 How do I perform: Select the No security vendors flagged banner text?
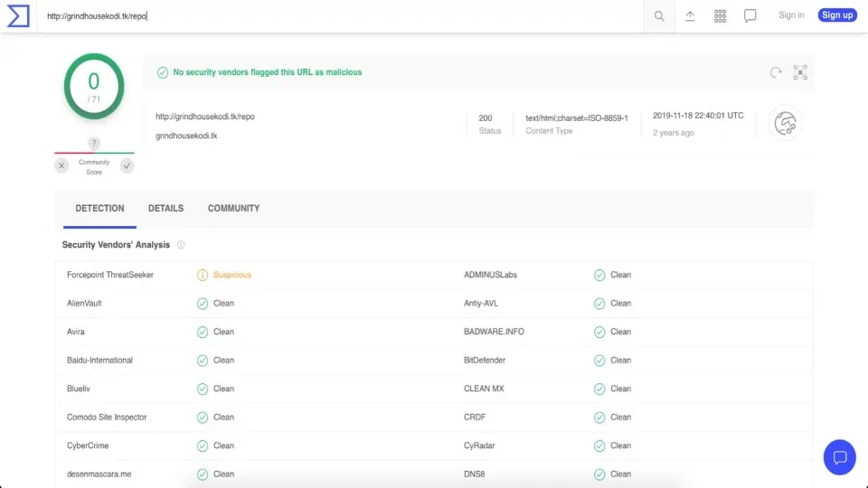click(268, 72)
